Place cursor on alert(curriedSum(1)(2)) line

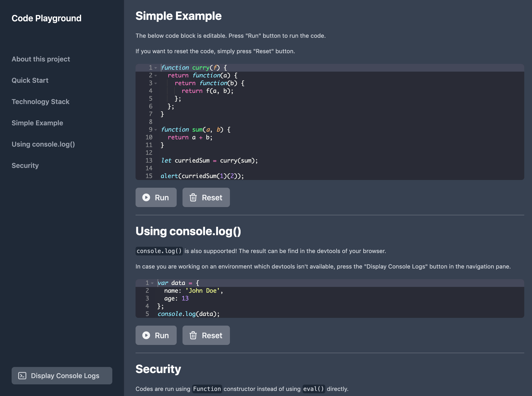pos(202,176)
